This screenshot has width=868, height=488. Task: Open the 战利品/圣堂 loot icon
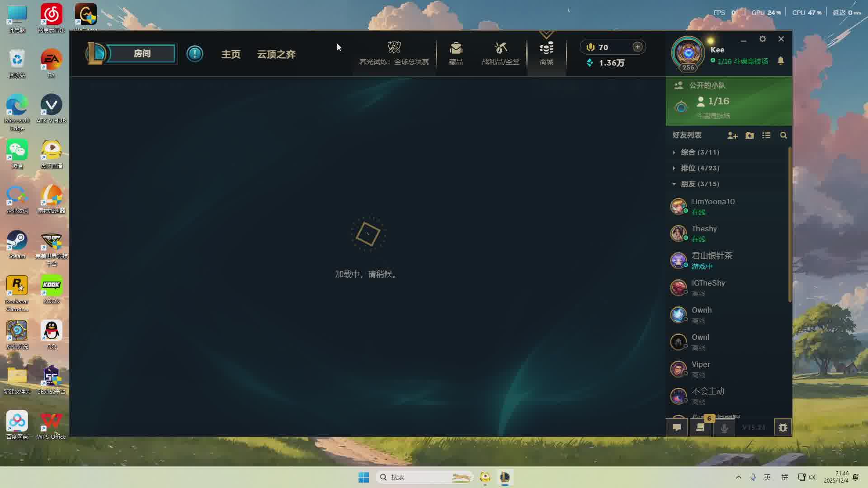501,52
